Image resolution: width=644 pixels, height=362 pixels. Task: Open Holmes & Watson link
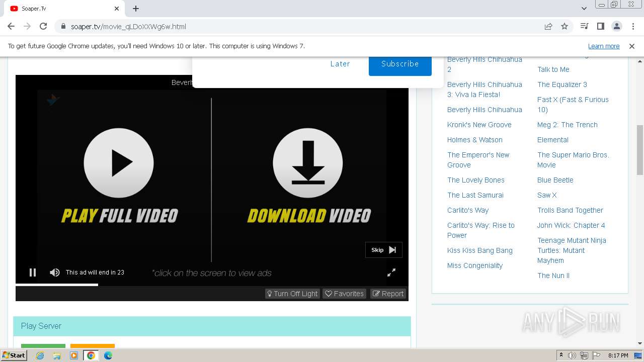474,140
